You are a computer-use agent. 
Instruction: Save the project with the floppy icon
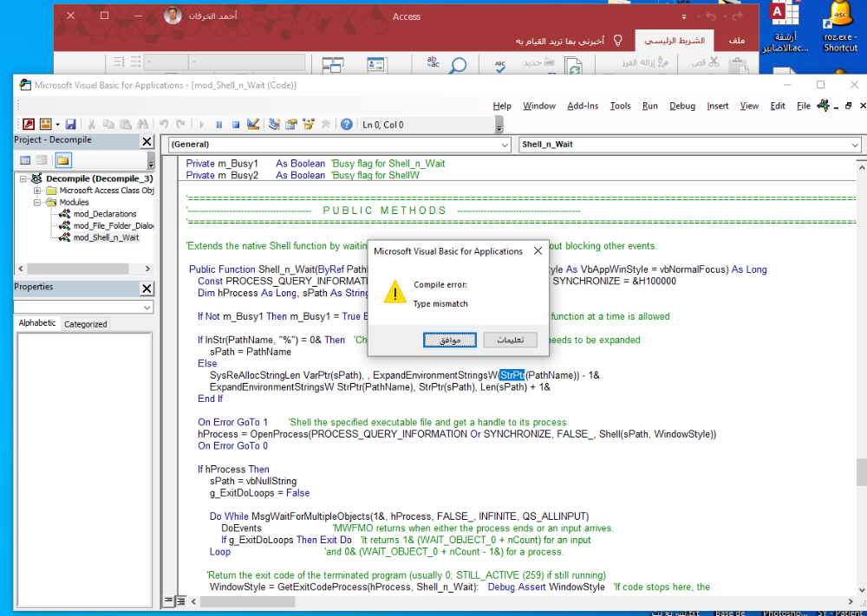click(70, 124)
